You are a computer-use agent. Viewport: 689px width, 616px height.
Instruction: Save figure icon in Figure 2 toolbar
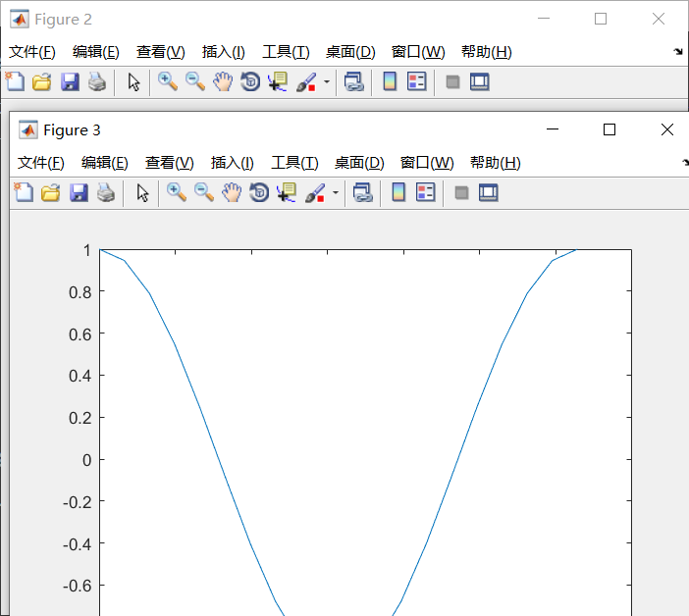coord(70,82)
